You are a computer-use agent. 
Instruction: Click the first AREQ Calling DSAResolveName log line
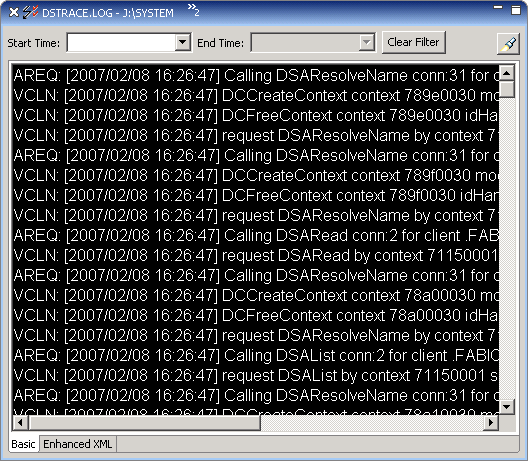point(256,75)
